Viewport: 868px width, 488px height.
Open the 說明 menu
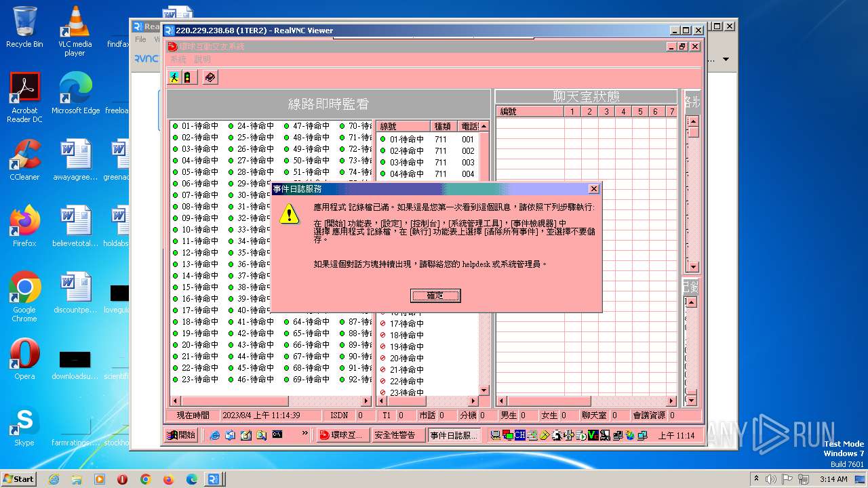click(x=202, y=60)
